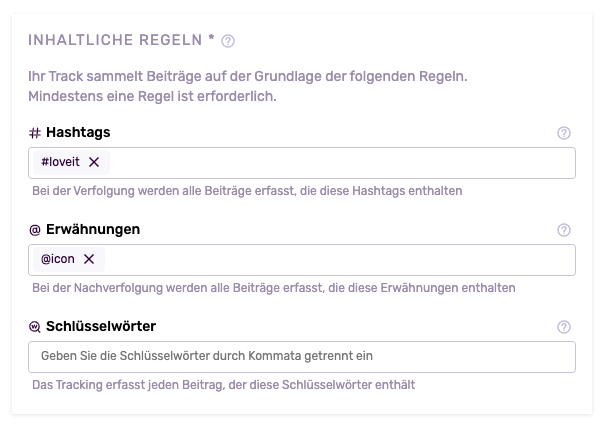This screenshot has width=606, height=426.
Task: Click the hint text below the Schlüsselwörter field
Action: pos(223,385)
